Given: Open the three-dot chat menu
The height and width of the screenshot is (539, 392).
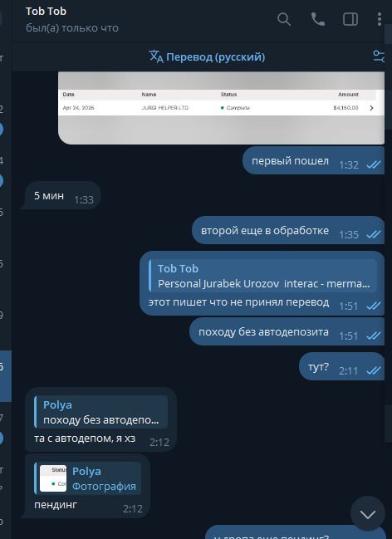Looking at the screenshot, I should [x=379, y=19].
